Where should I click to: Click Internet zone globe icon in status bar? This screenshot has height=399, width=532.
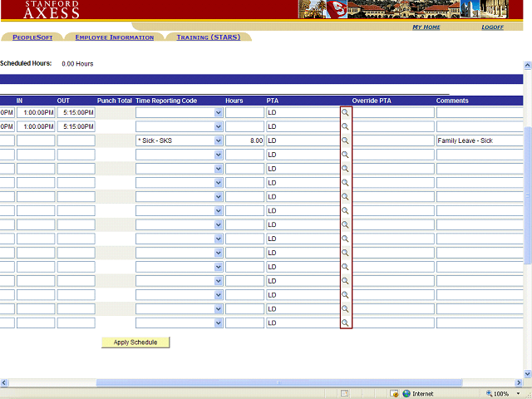407,393
